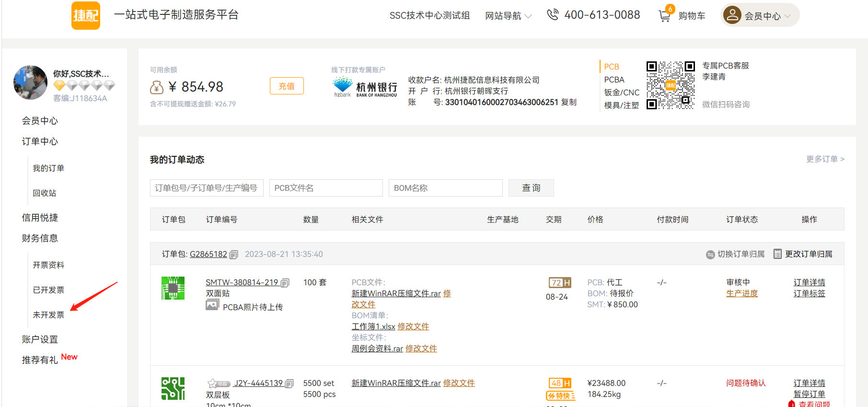Click the PCB文件名 input field

(x=326, y=188)
